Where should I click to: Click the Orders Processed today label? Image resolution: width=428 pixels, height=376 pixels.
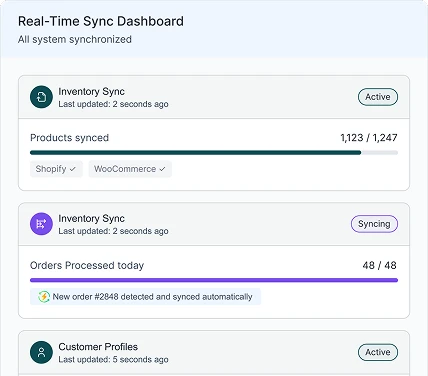(x=87, y=265)
